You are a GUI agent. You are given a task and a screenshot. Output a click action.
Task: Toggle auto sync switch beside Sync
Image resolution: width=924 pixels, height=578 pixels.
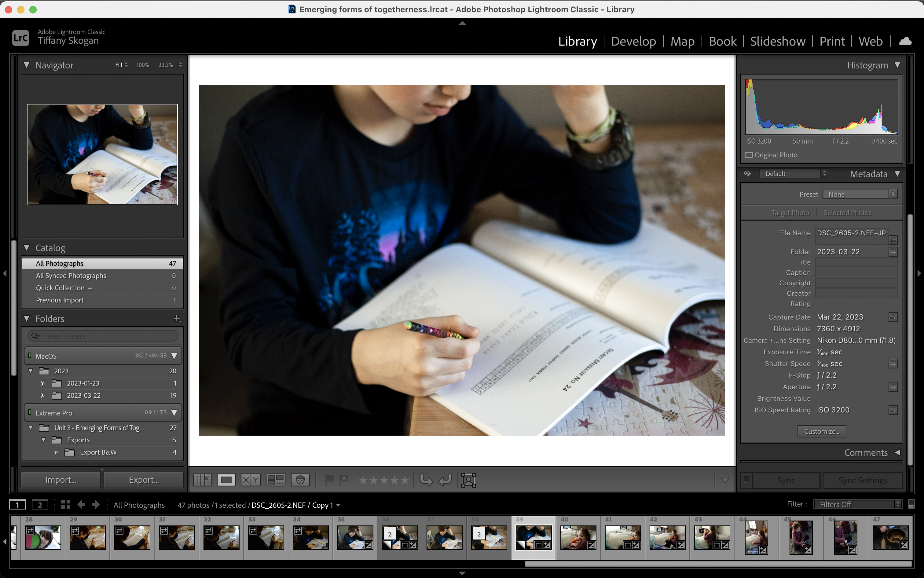(x=746, y=481)
